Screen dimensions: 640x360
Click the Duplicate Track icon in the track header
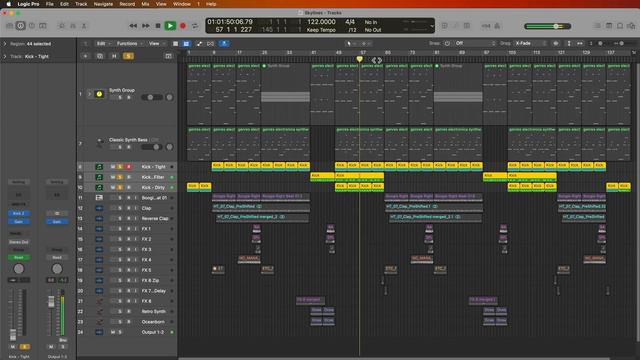[x=100, y=56]
